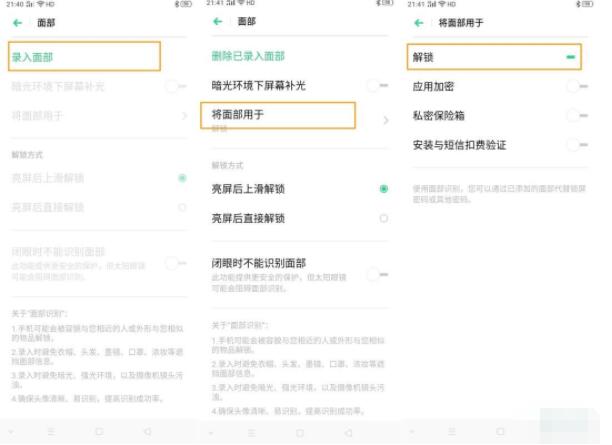Tap home nav icon on right screen
Viewport: 612px width, 445px height.
500,432
